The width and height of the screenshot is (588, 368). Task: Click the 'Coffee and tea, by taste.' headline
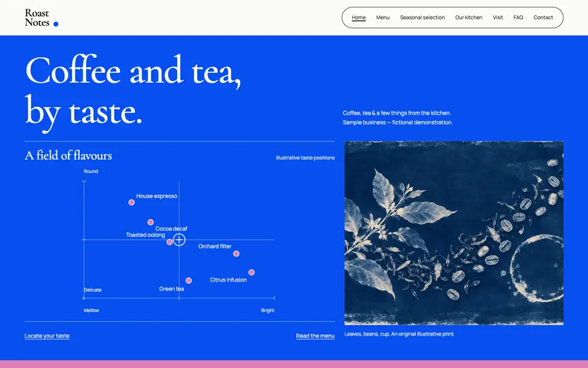[133, 92]
